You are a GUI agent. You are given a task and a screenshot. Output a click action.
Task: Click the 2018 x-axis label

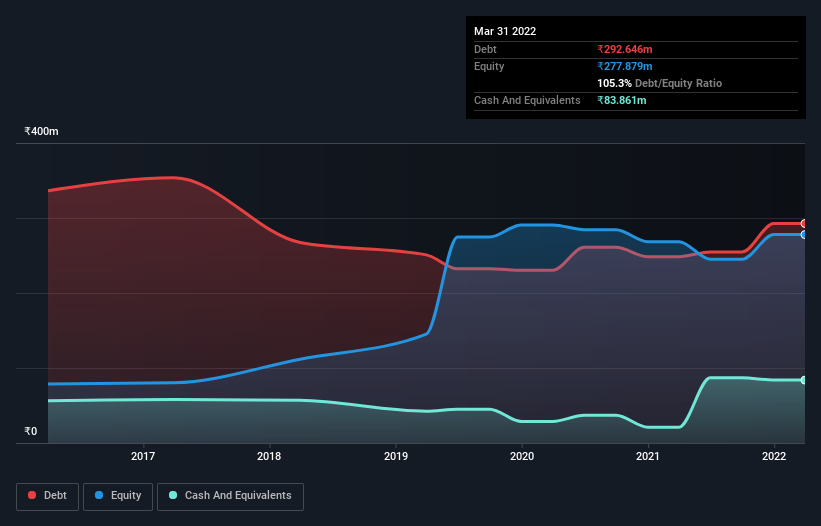269,456
